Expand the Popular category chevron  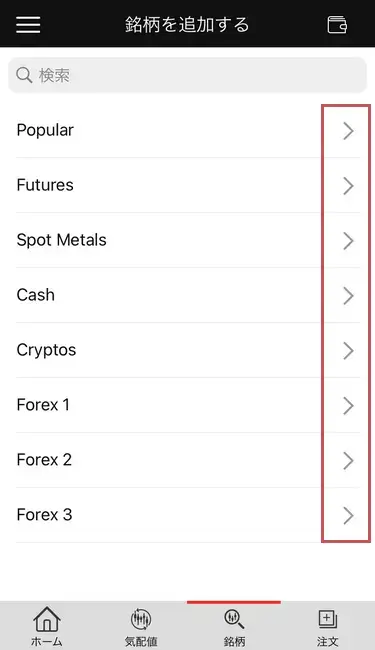click(348, 131)
